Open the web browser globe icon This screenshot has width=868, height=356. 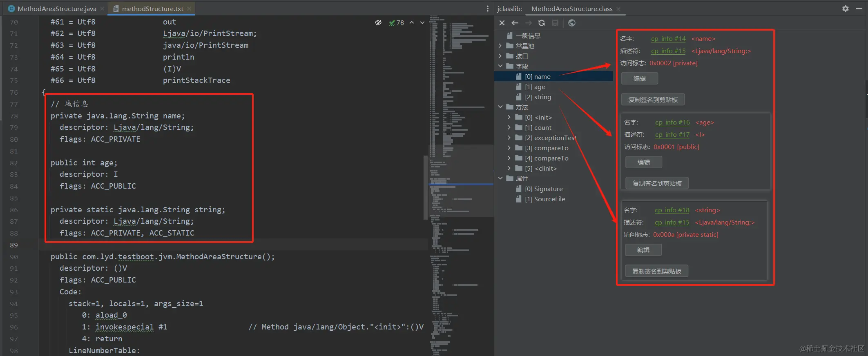click(572, 23)
